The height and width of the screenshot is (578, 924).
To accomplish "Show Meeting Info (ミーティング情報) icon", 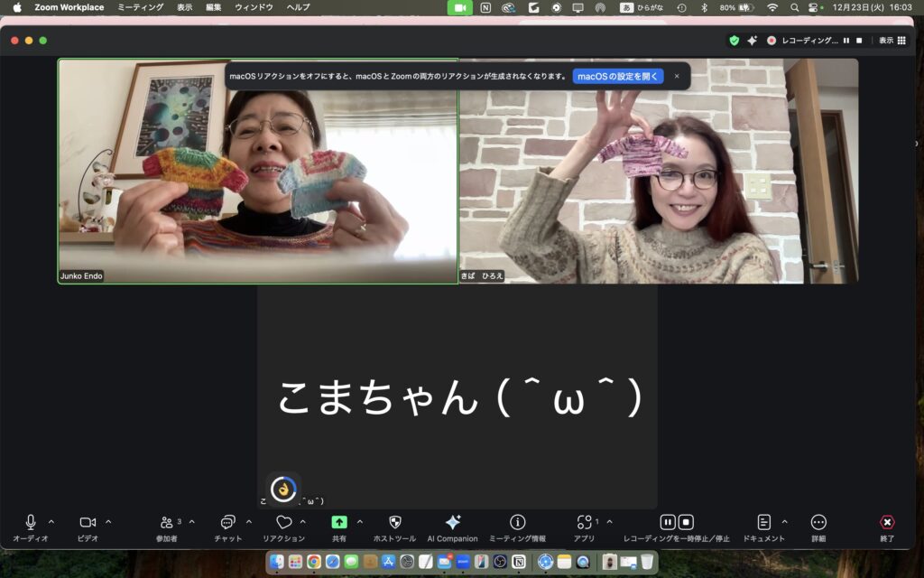I will (517, 522).
